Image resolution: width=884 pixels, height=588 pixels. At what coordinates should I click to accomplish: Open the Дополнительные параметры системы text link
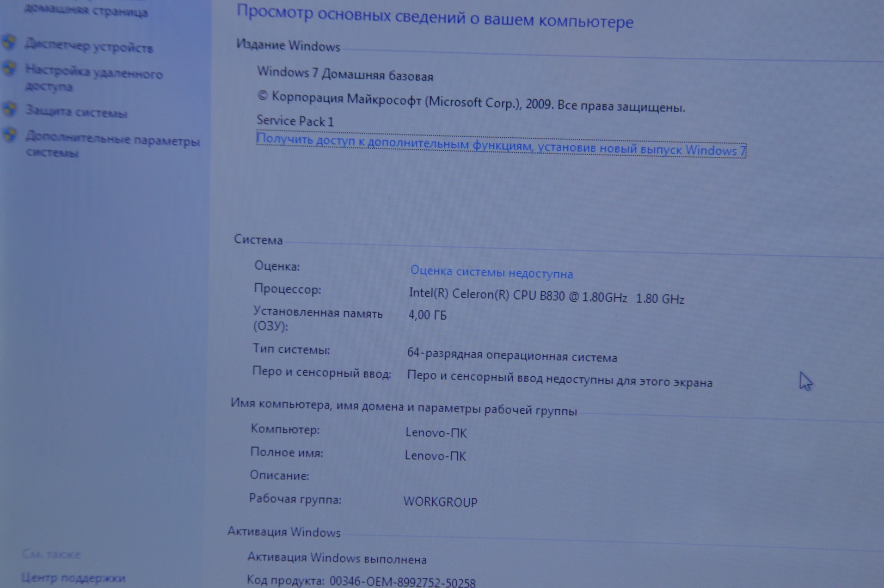click(113, 145)
